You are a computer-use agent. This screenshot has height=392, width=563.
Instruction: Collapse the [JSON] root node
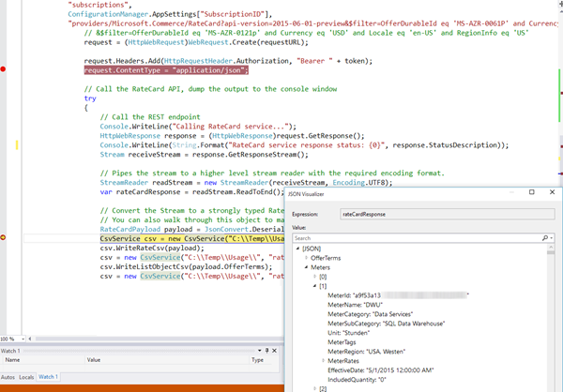point(297,247)
